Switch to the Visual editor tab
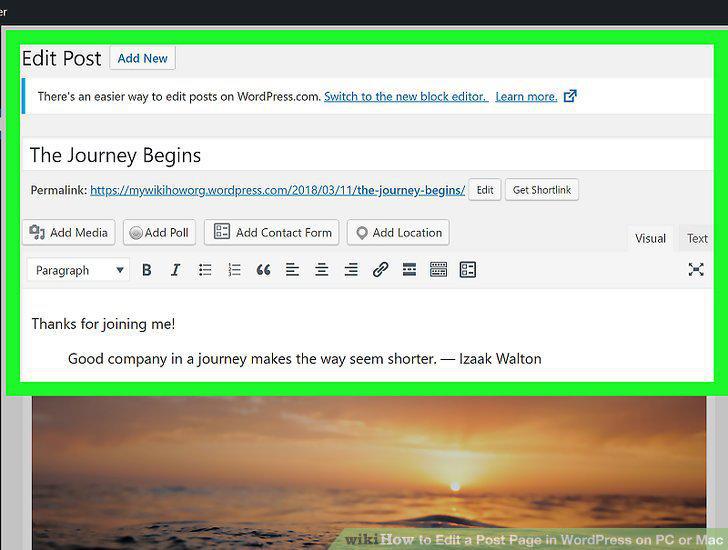The image size is (728, 550). click(650, 239)
